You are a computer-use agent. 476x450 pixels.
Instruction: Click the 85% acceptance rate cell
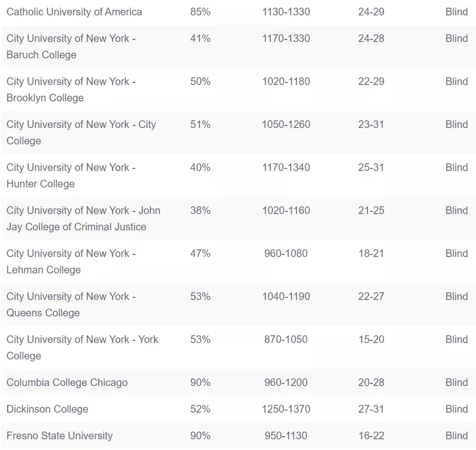pos(200,12)
